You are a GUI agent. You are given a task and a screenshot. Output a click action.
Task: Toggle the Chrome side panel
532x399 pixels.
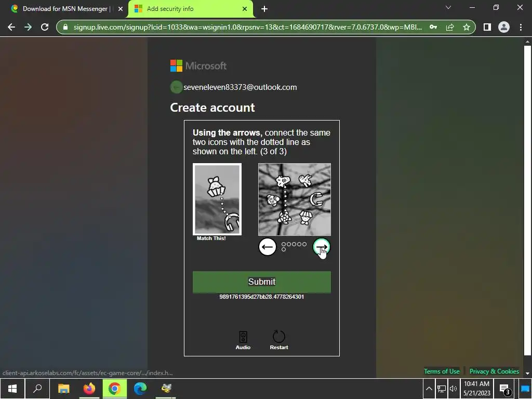[x=487, y=27]
